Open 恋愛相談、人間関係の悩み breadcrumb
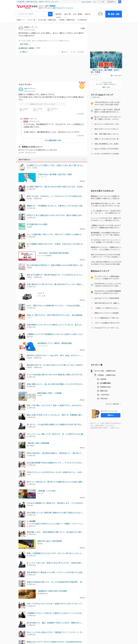The width and height of the screenshot is (138, 644). (x=67, y=20)
